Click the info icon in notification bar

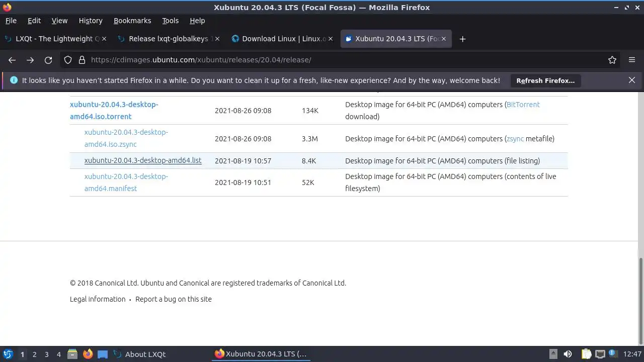tap(14, 80)
